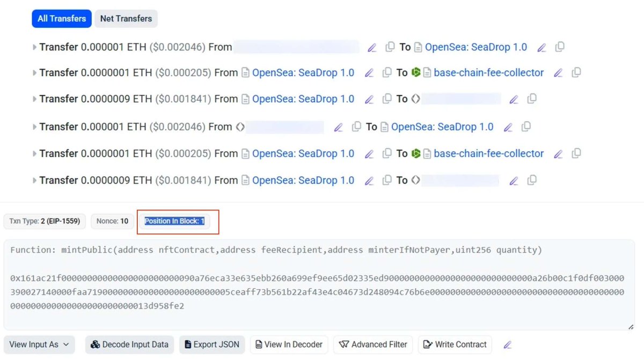Edit base-chain-fee-collector tag in fifth transfer row
This screenshot has height=359, width=644.
coord(558,155)
